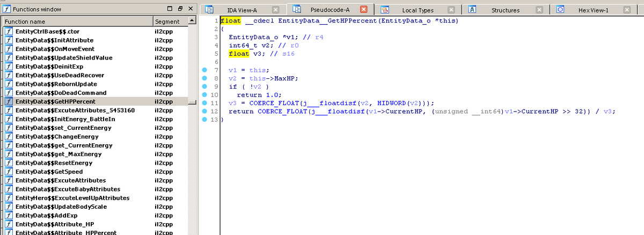
Task: Open the Local Types tab
Action: click(x=418, y=10)
